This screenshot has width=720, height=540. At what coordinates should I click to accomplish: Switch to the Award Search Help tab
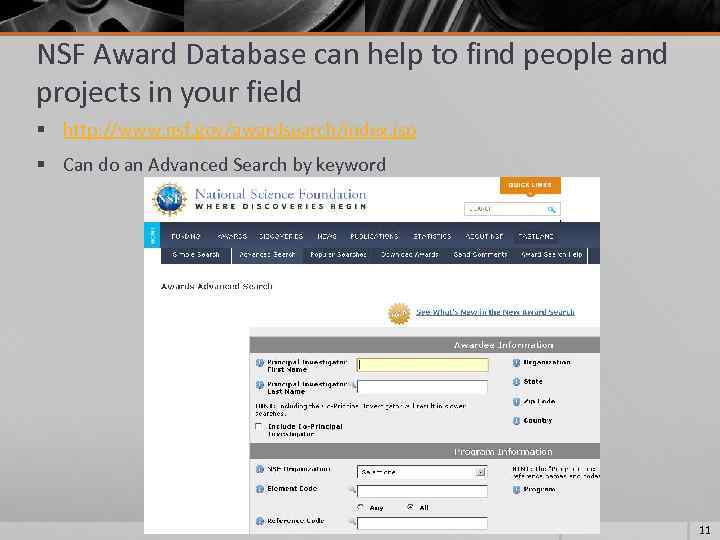coord(551,254)
